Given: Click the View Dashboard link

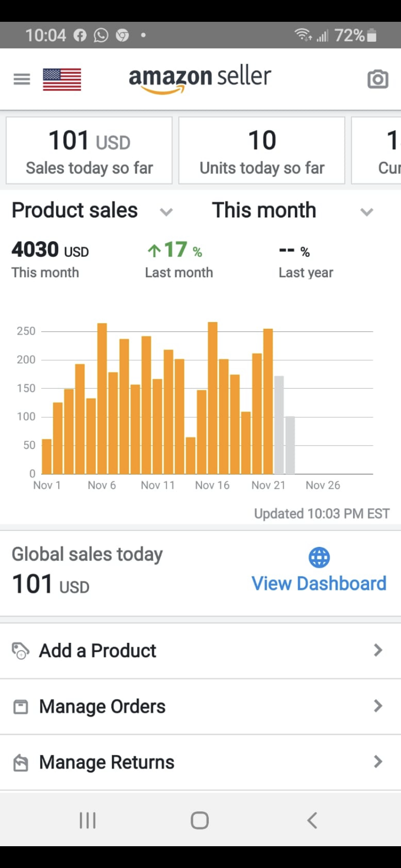Looking at the screenshot, I should pyautogui.click(x=319, y=584).
